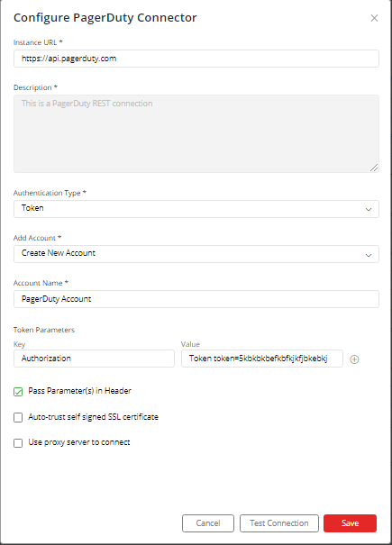Click the Pass Parameter(s) in Header label
The height and width of the screenshot is (545, 392).
[x=79, y=391]
